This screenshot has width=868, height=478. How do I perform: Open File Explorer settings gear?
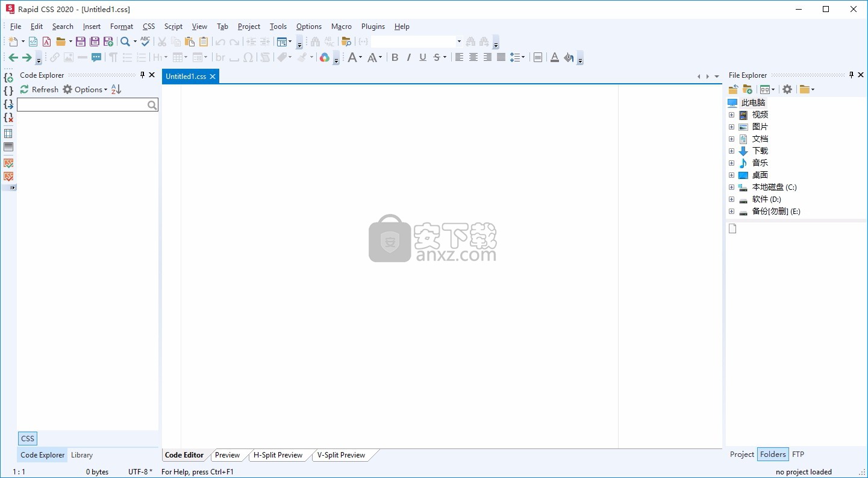click(787, 89)
